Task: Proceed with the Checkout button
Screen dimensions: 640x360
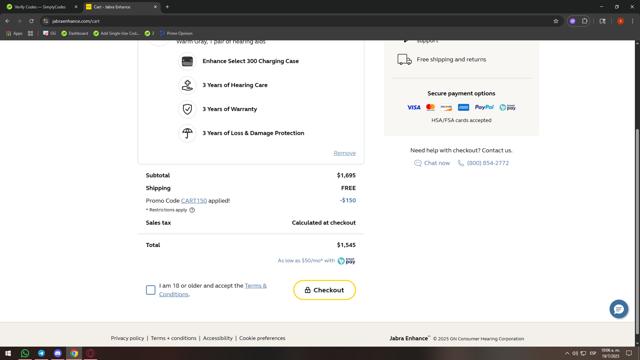Action: [x=324, y=290]
